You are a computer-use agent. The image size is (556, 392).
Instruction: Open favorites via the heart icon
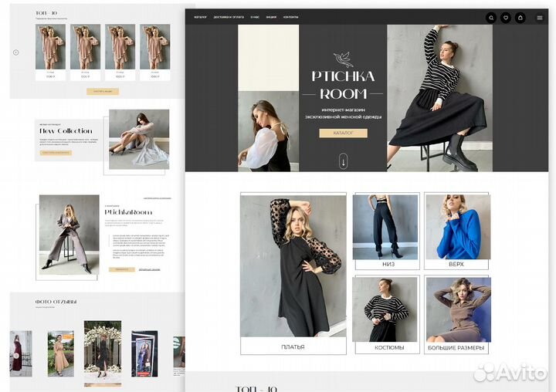(x=506, y=17)
